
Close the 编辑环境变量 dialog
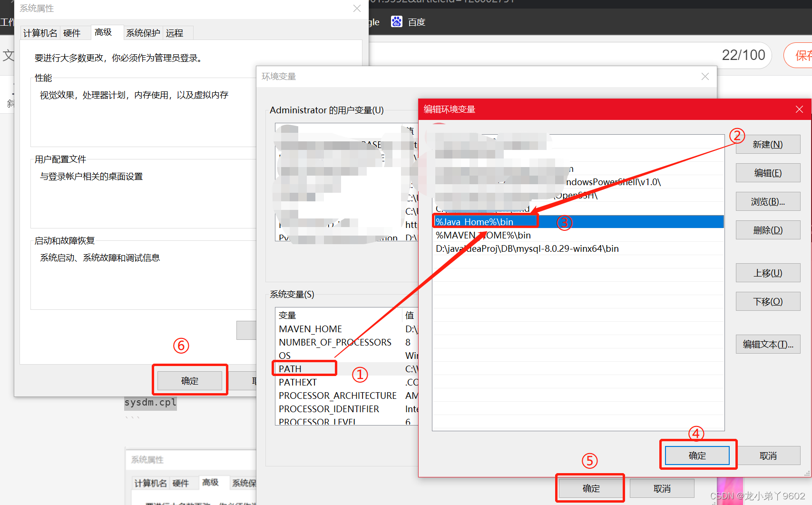pos(799,109)
